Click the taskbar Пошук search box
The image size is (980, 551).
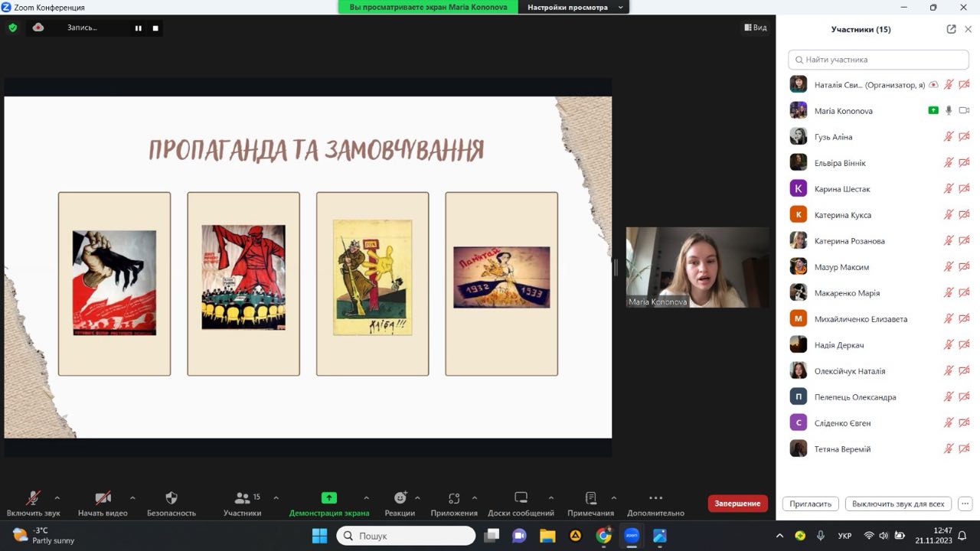pyautogui.click(x=406, y=536)
